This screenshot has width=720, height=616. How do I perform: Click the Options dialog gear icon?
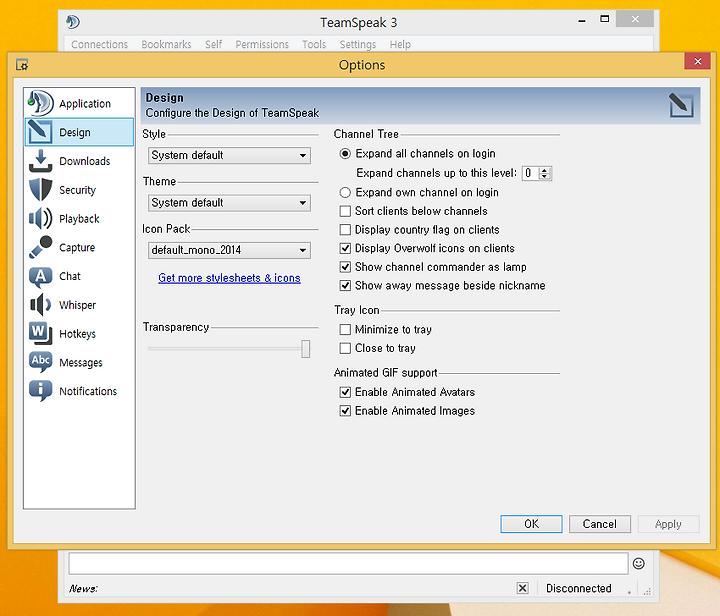tap(22, 65)
